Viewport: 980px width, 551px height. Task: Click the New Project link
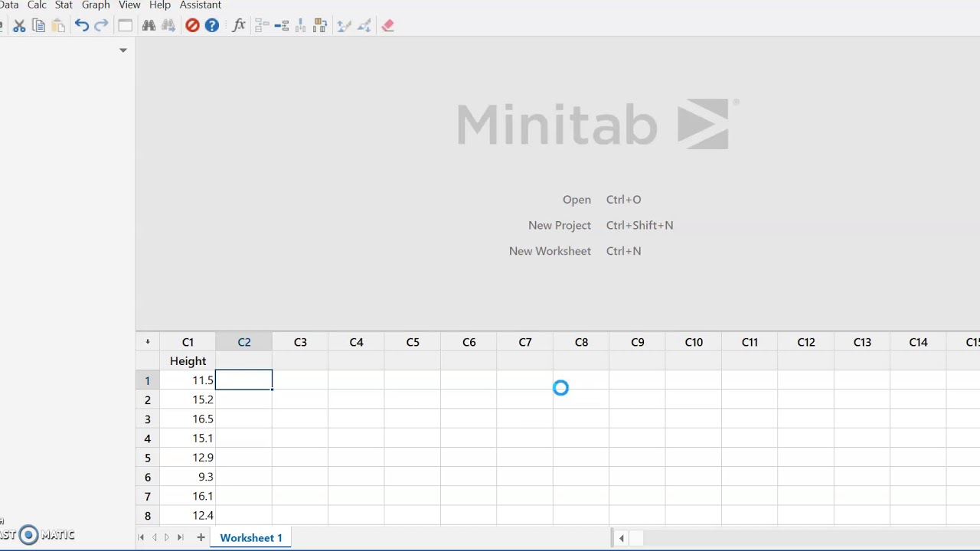pos(560,226)
